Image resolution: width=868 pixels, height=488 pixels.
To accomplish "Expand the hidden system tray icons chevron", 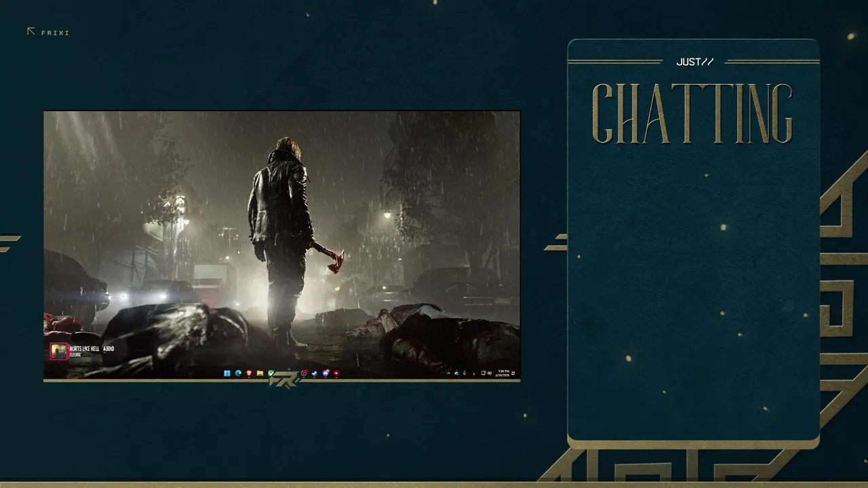I will coord(448,373).
